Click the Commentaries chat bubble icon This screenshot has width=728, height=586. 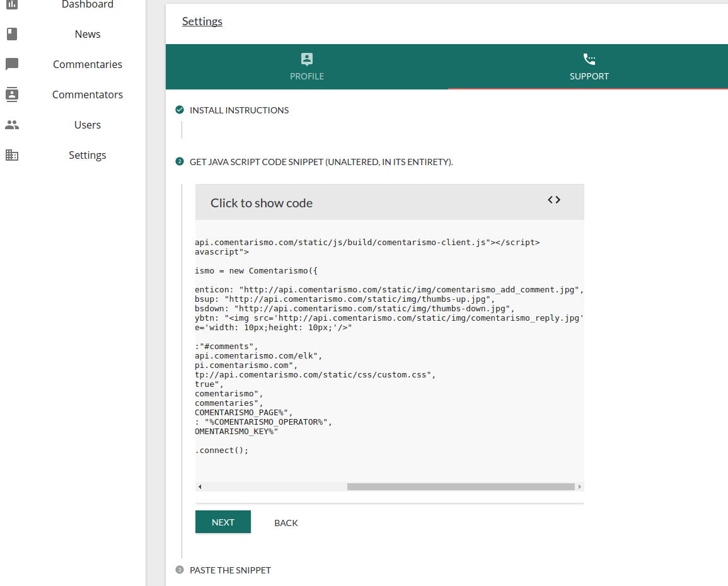coord(12,64)
